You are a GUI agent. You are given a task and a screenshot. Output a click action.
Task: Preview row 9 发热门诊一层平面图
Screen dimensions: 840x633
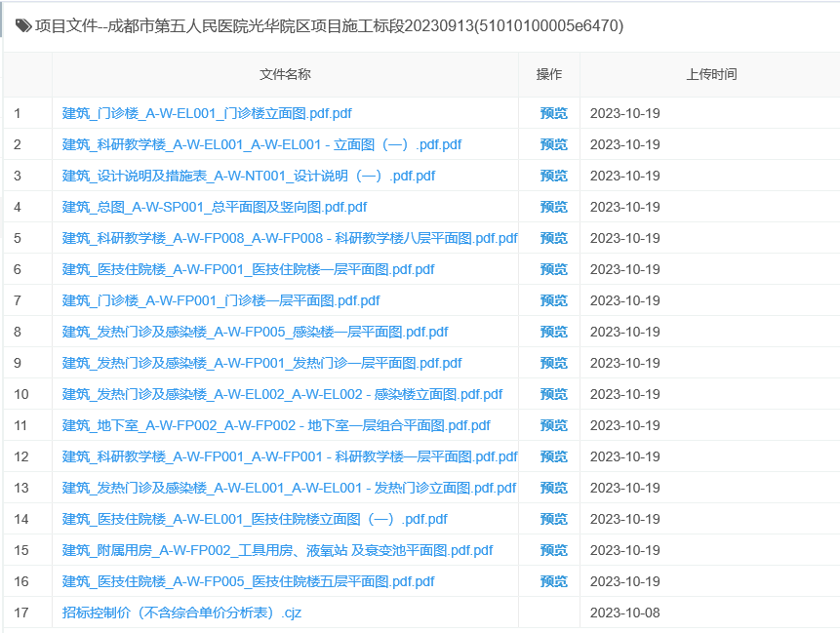553,363
